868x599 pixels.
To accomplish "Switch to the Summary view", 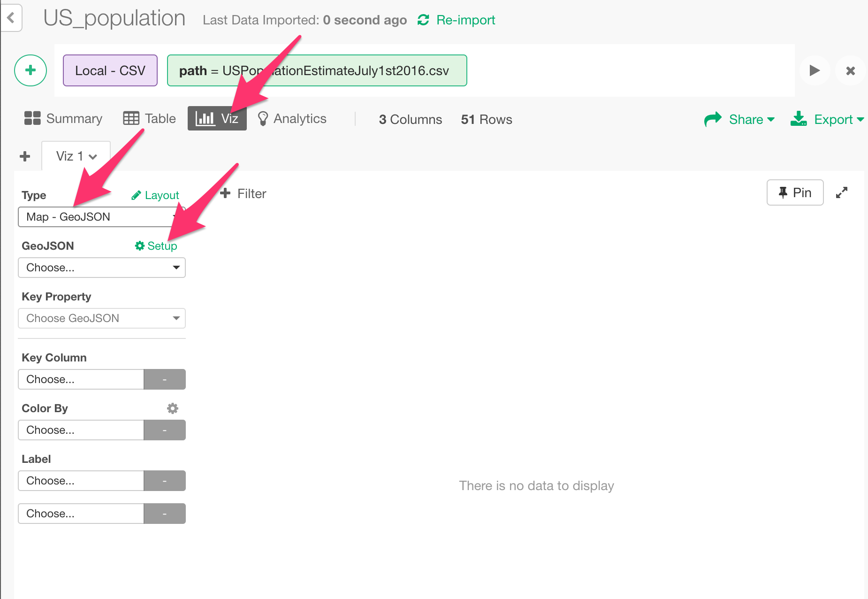I will (x=63, y=118).
